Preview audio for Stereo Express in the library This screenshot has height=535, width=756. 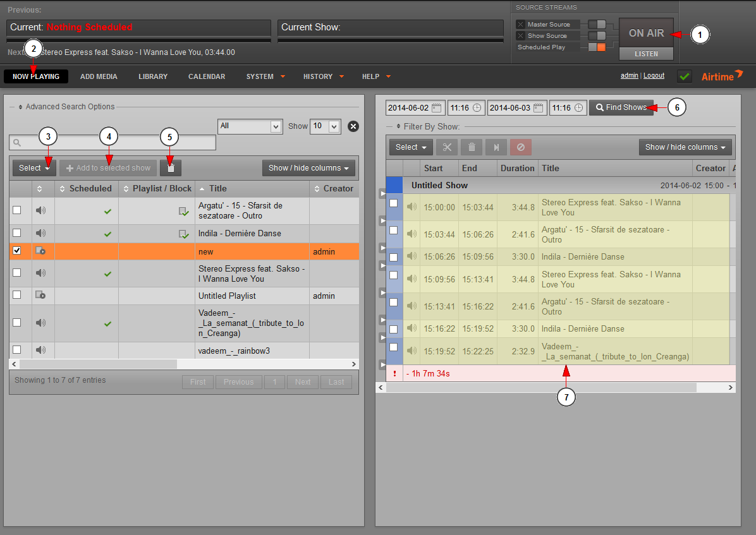(x=41, y=273)
